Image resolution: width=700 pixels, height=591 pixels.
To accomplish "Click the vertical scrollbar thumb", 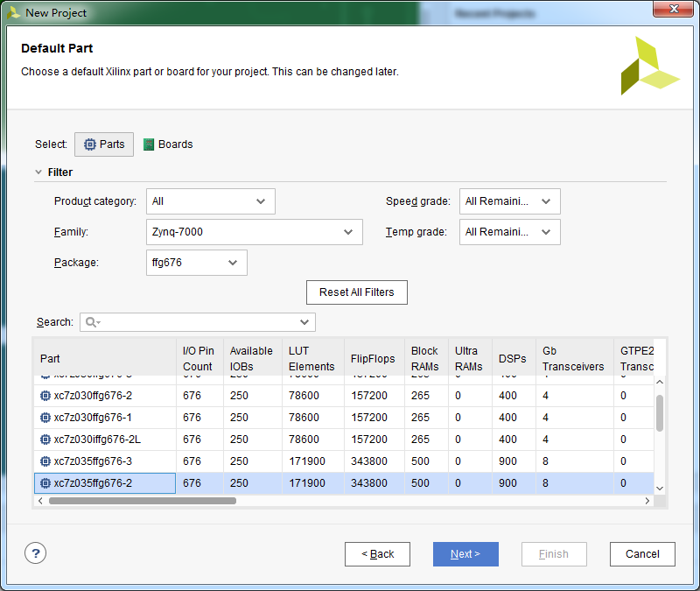I will point(660,413).
